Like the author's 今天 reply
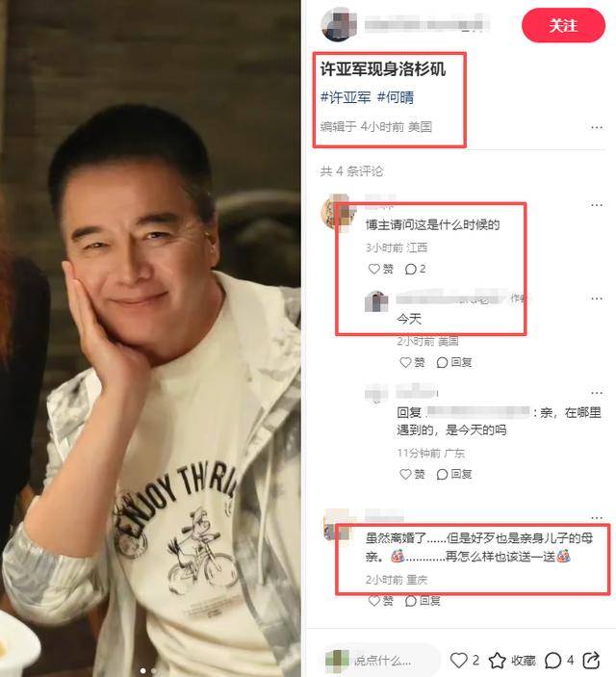 412,362
